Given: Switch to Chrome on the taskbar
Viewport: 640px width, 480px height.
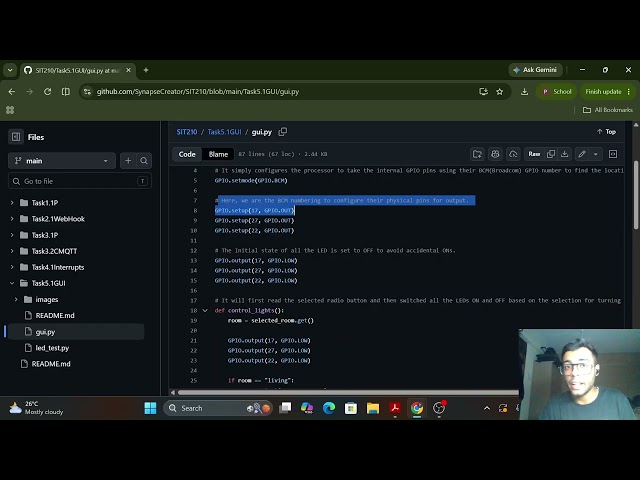Looking at the screenshot, I should pos(417,408).
